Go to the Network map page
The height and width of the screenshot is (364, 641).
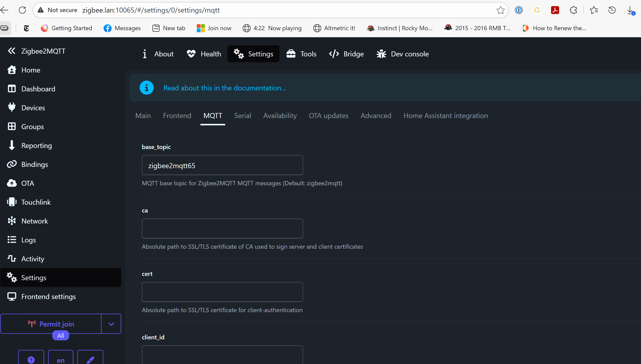pos(34,221)
